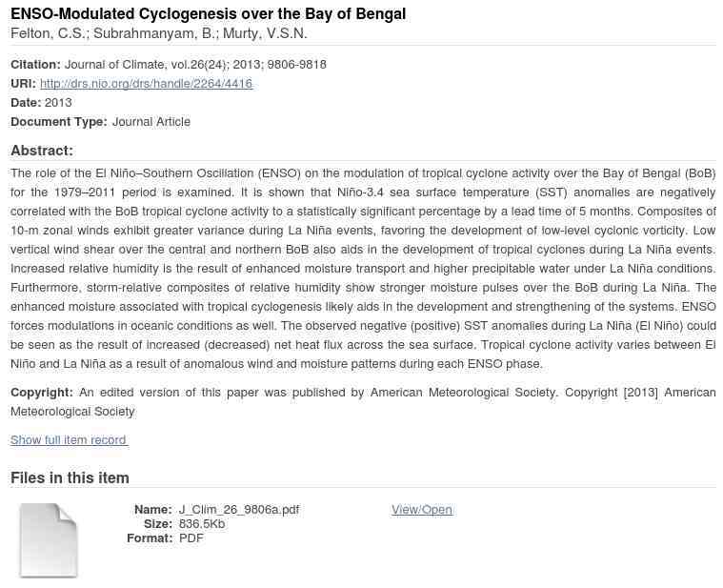Click the Files in this item heading
The height and width of the screenshot is (588, 723).
pos(70,477)
